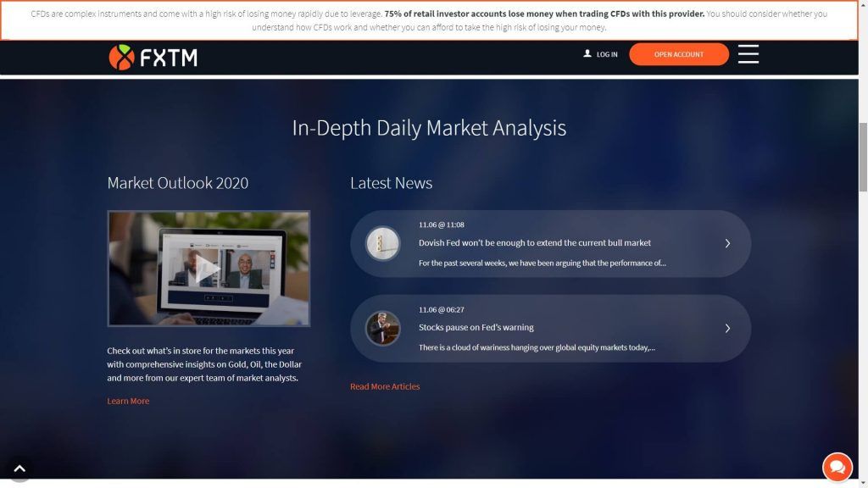Screen dimensions: 868x488
Task: Click the '11.06 @ 11:08' timestamp
Action: click(x=441, y=225)
